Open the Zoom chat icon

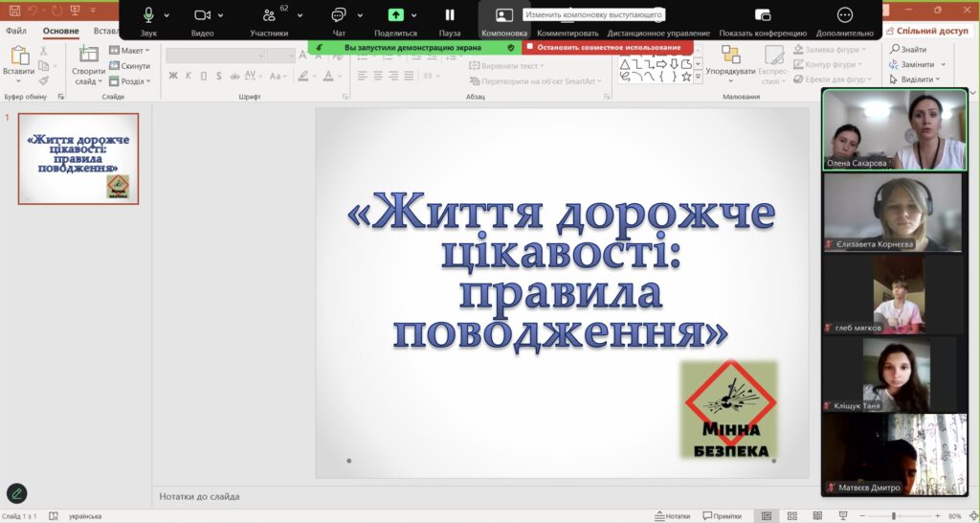point(339,15)
